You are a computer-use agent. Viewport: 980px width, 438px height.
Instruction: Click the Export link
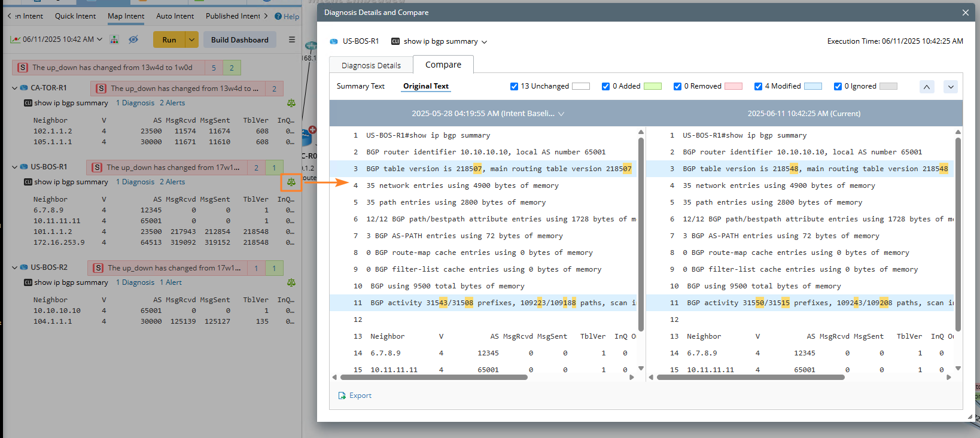click(x=360, y=396)
